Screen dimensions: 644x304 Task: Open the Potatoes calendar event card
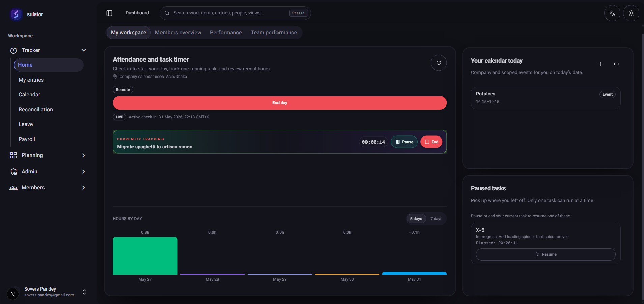pos(546,98)
